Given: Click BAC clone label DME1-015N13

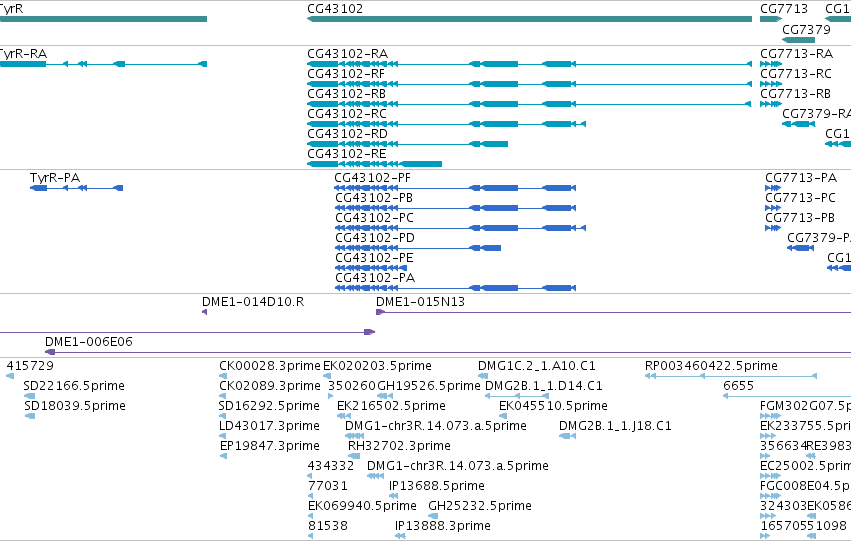Looking at the screenshot, I should (421, 302).
